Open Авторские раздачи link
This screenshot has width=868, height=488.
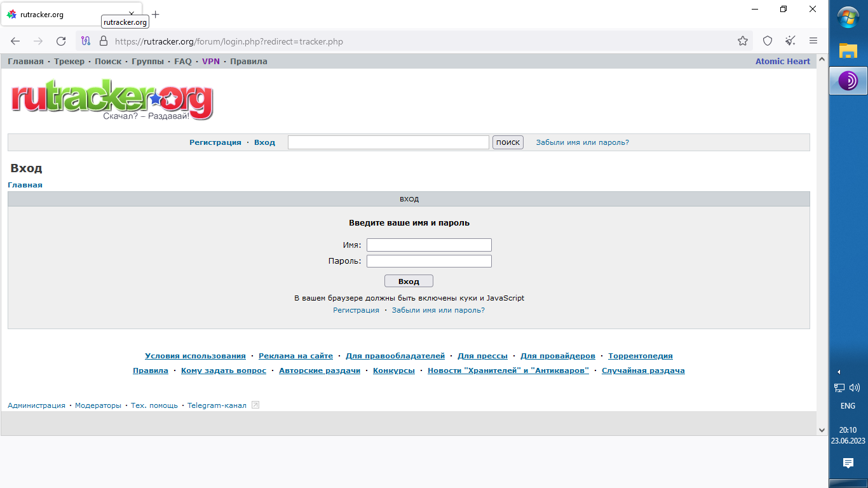[320, 370]
